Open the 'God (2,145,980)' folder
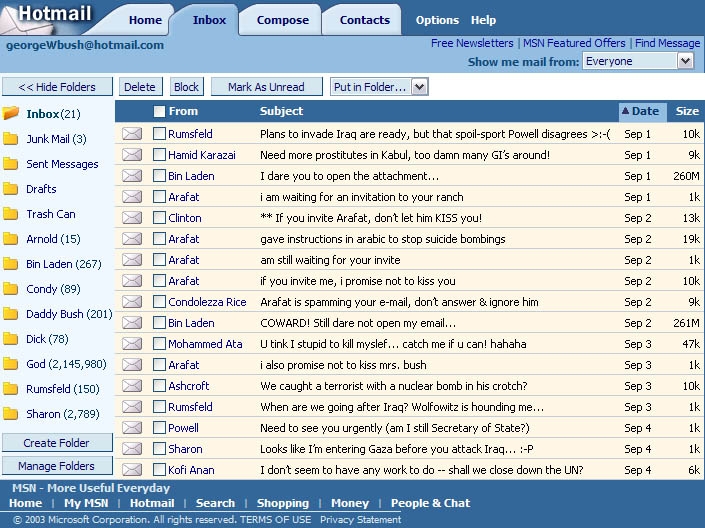Image resolution: width=705 pixels, height=528 pixels. [66, 364]
